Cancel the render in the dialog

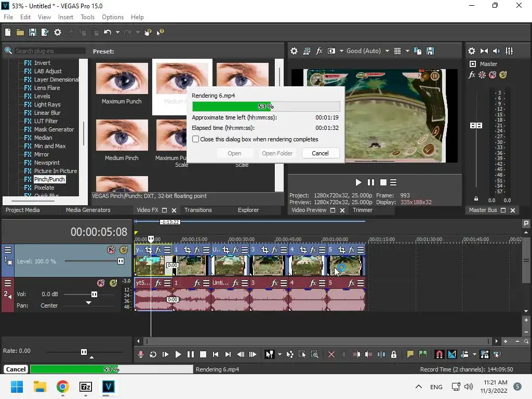(x=320, y=153)
